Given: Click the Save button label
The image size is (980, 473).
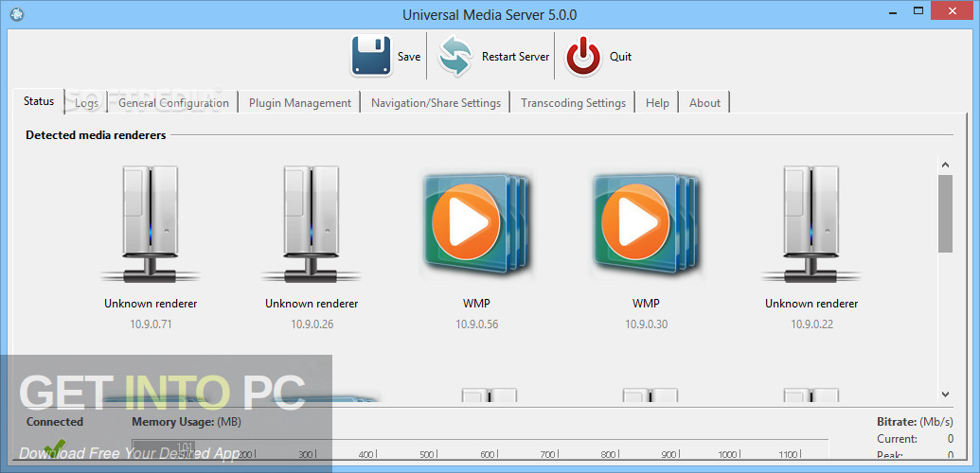Looking at the screenshot, I should click(409, 56).
